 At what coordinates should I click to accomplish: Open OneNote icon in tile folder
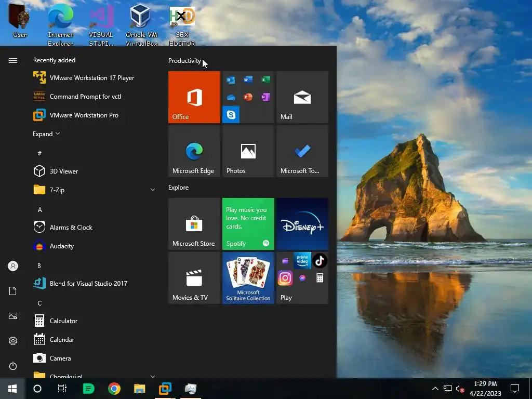point(265,97)
